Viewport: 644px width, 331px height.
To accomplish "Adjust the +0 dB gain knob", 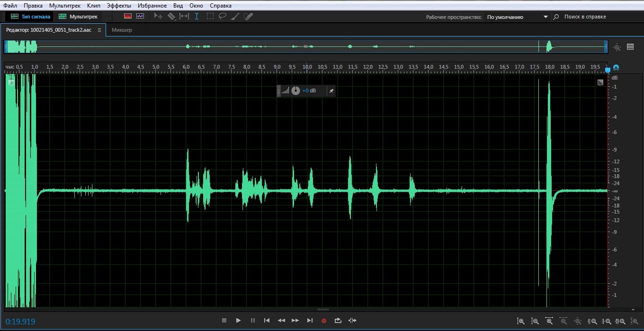I will point(295,90).
